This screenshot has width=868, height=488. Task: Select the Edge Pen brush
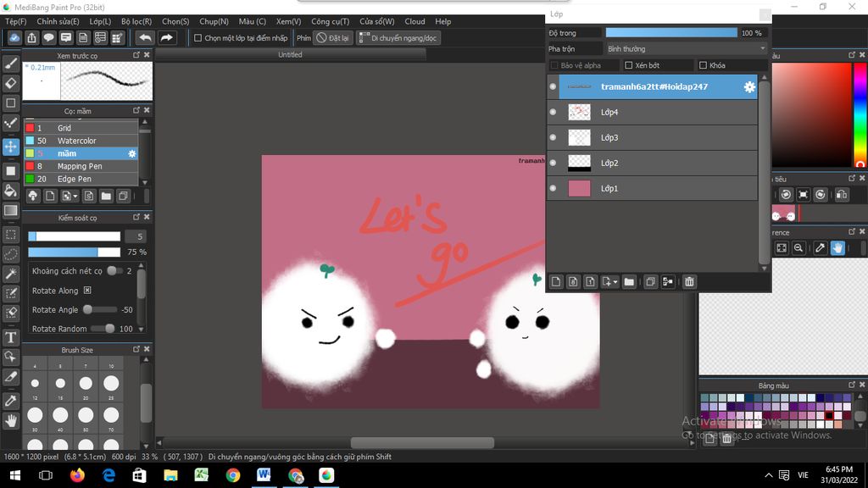coord(81,179)
